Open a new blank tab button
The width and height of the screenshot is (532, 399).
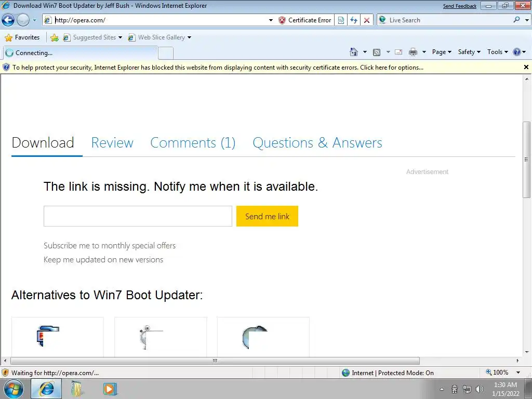pyautogui.click(x=166, y=54)
